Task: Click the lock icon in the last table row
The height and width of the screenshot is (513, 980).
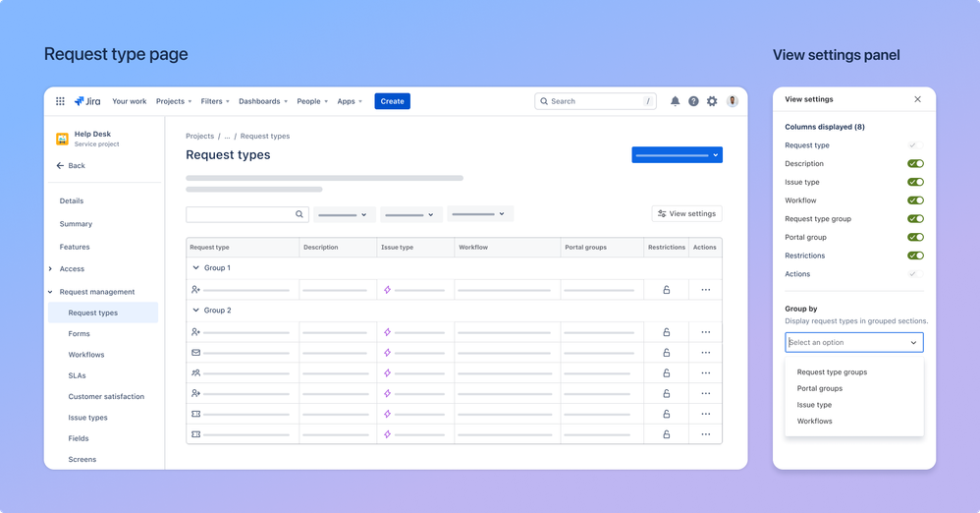Action: pos(666,434)
